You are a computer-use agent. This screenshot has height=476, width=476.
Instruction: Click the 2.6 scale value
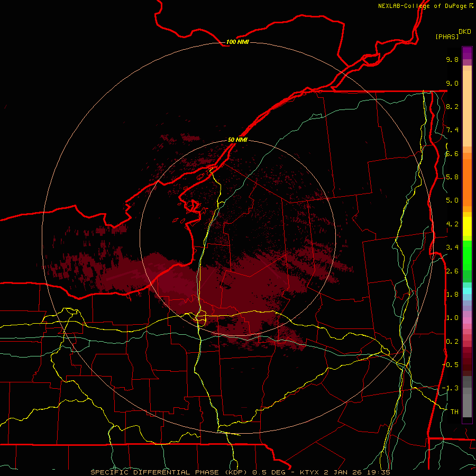click(452, 271)
